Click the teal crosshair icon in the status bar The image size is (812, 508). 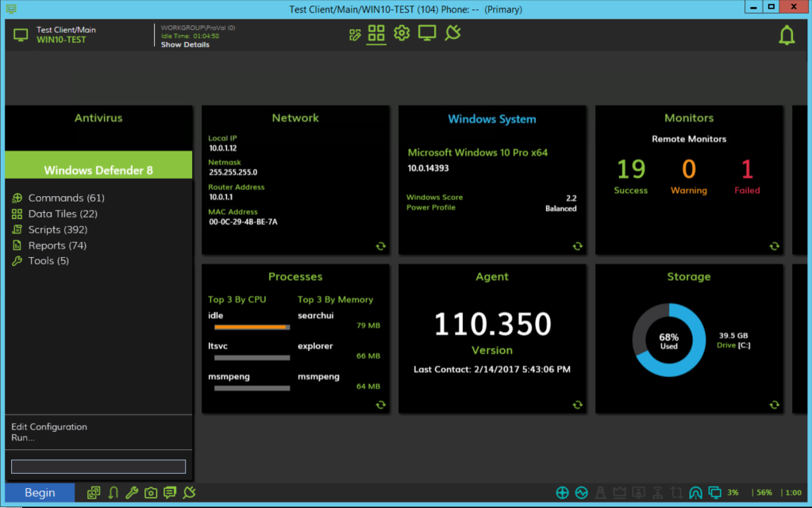[x=562, y=492]
